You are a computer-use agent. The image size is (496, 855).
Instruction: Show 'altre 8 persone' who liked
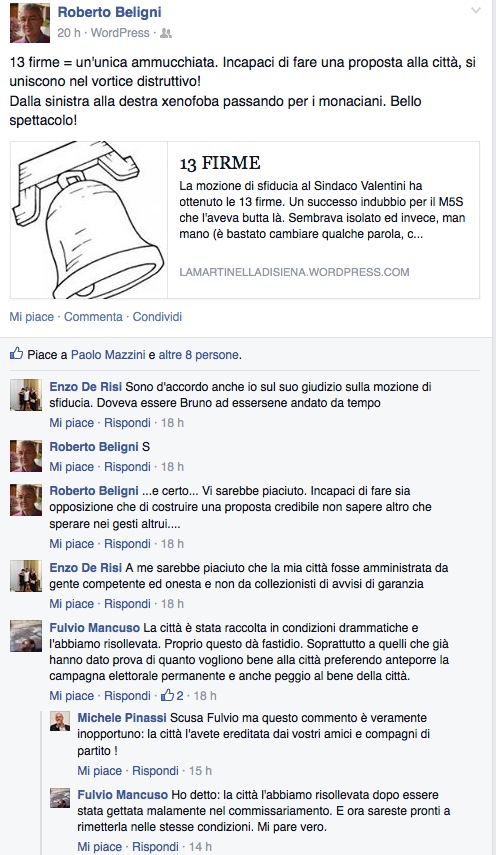[x=198, y=355]
